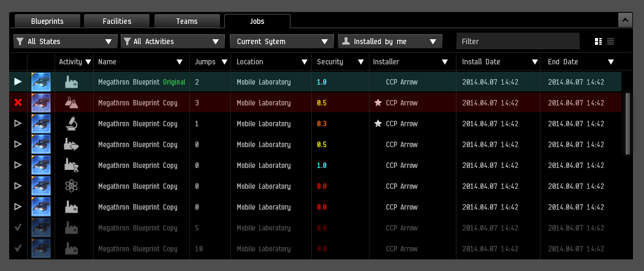Click the Megathron thumbnail in the 10-jumps row
The height and width of the screenshot is (271, 644).
click(41, 249)
